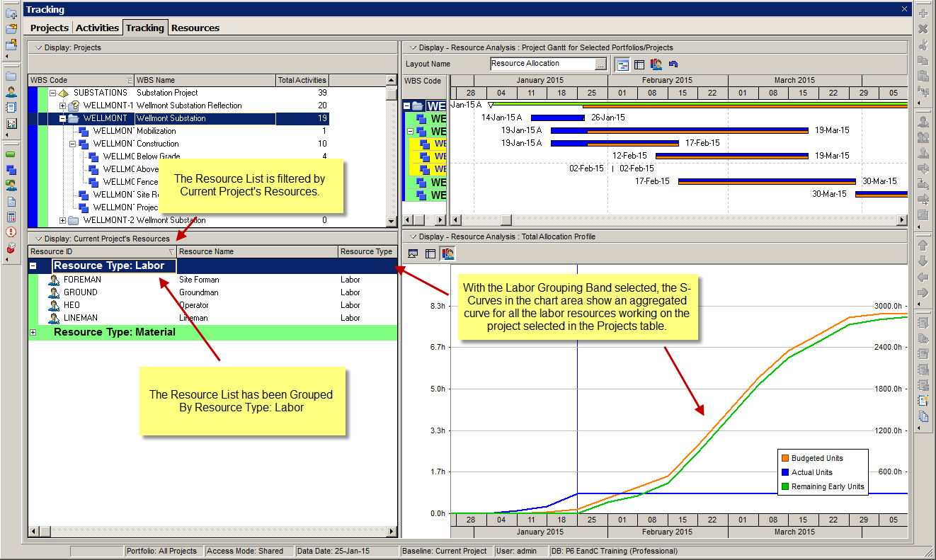This screenshot has height=560, width=936.
Task: Toggle resource profile view in Gantt toolbar
Action: (656, 64)
